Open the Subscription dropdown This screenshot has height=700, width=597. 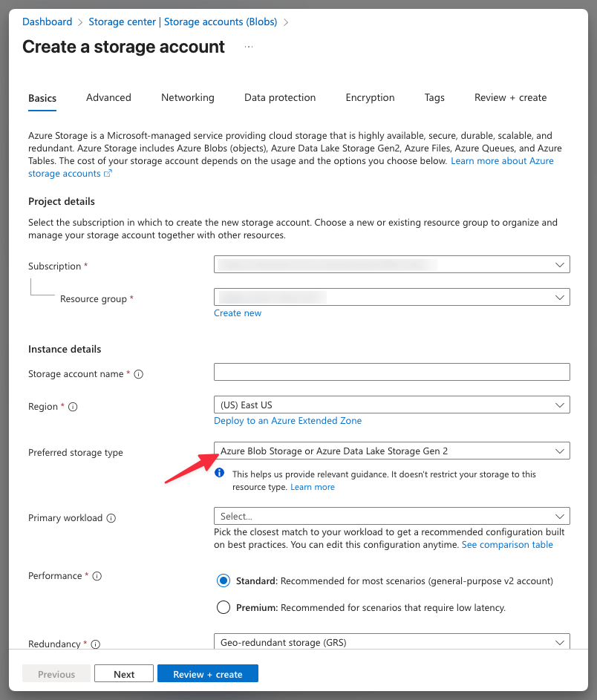(391, 264)
